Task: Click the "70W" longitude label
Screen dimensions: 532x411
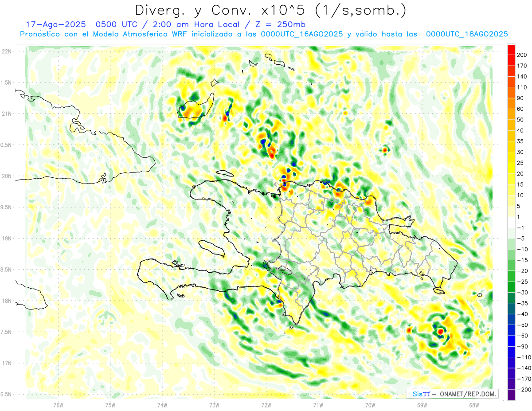Action: pyautogui.click(x=370, y=405)
